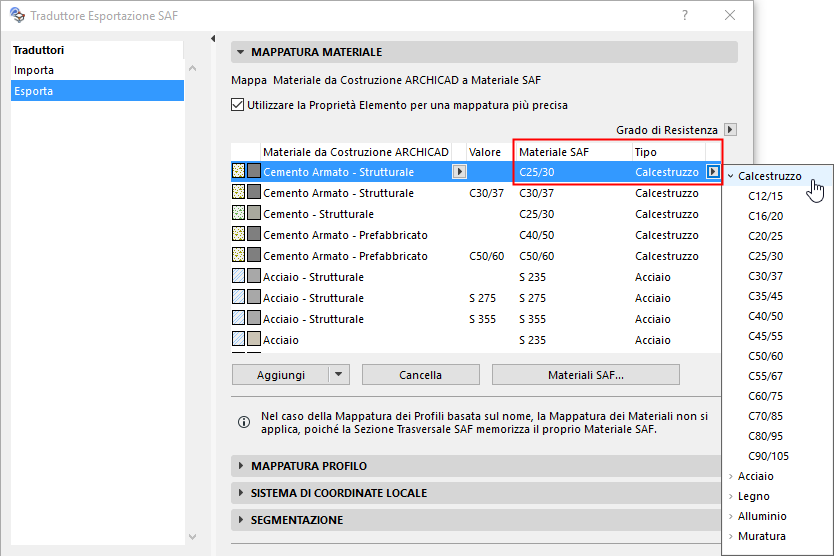Choose C16/20 from the concrete list
834x556 pixels.
tap(765, 216)
